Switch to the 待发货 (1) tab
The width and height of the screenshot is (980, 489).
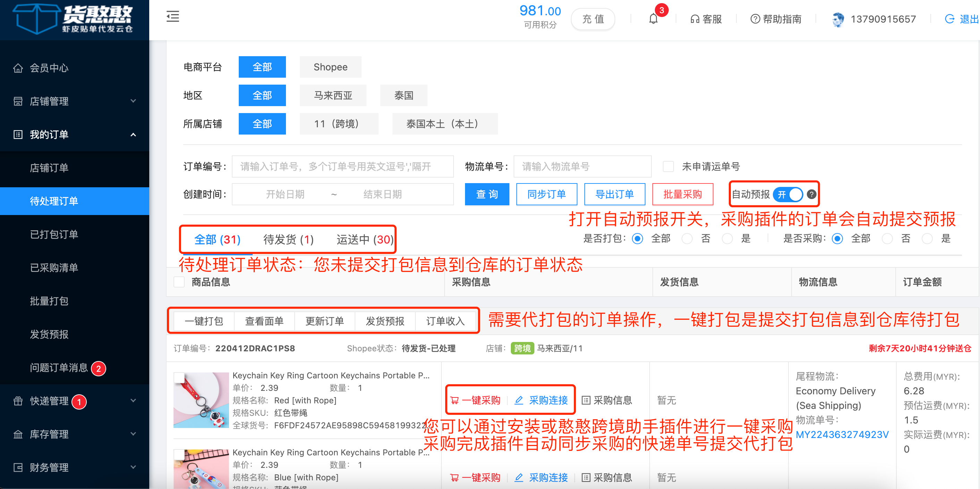coord(288,240)
